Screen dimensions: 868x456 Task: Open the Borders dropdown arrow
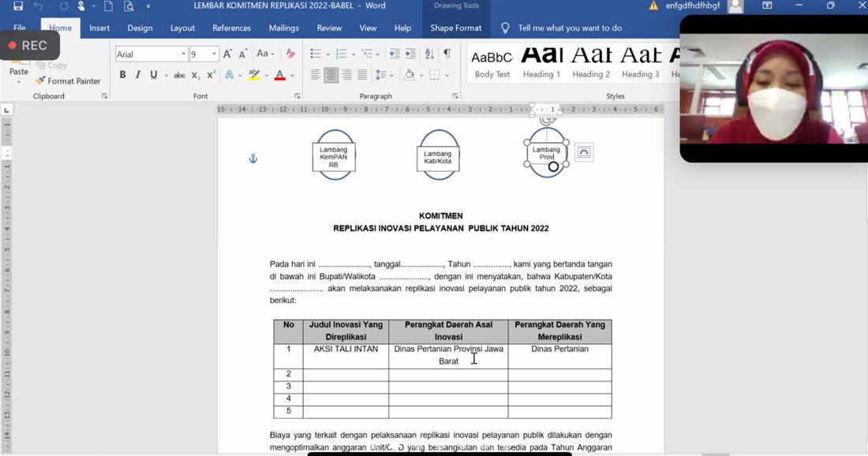[447, 75]
